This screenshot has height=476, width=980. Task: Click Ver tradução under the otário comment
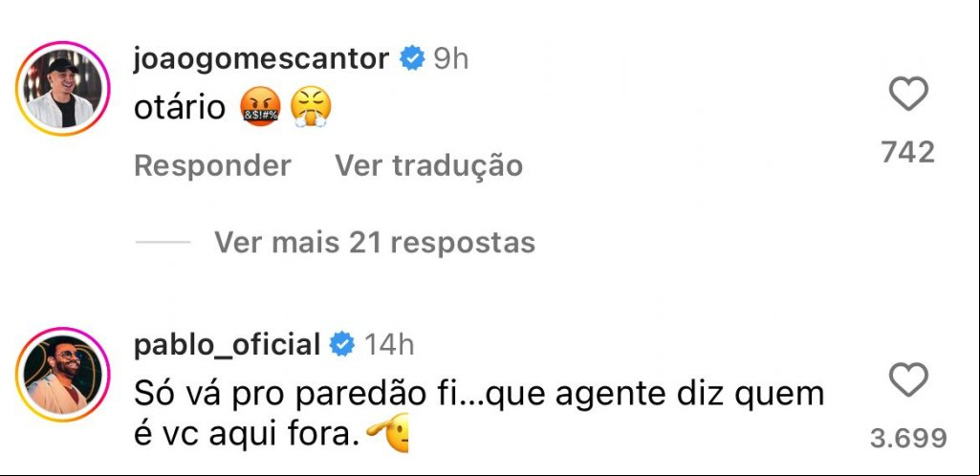pos(428,166)
